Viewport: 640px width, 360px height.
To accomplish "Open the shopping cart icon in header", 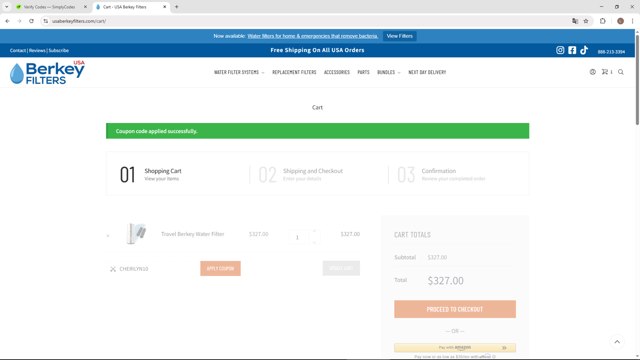I will pos(605,72).
